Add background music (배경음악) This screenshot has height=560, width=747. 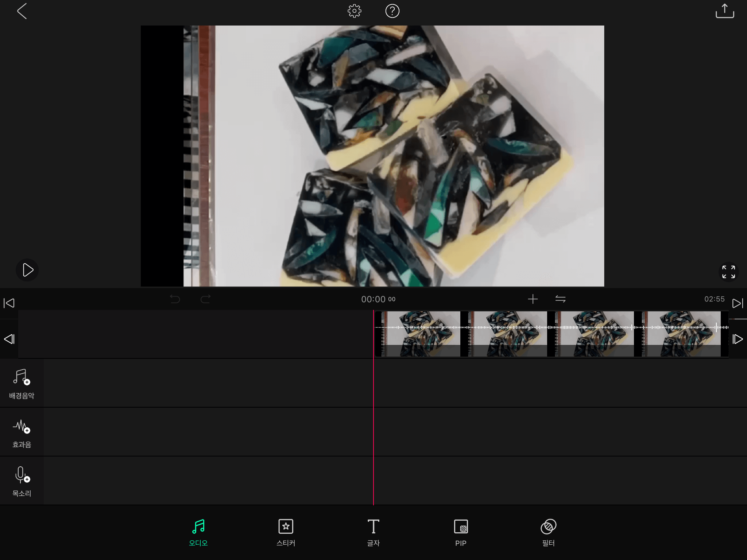click(x=22, y=383)
